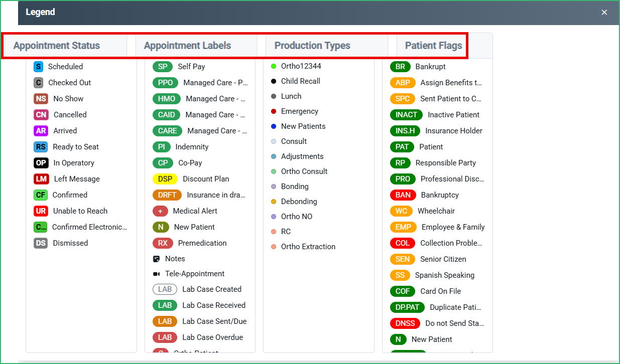620x364 pixels.
Task: Select the Bonding production type text
Action: [295, 187]
